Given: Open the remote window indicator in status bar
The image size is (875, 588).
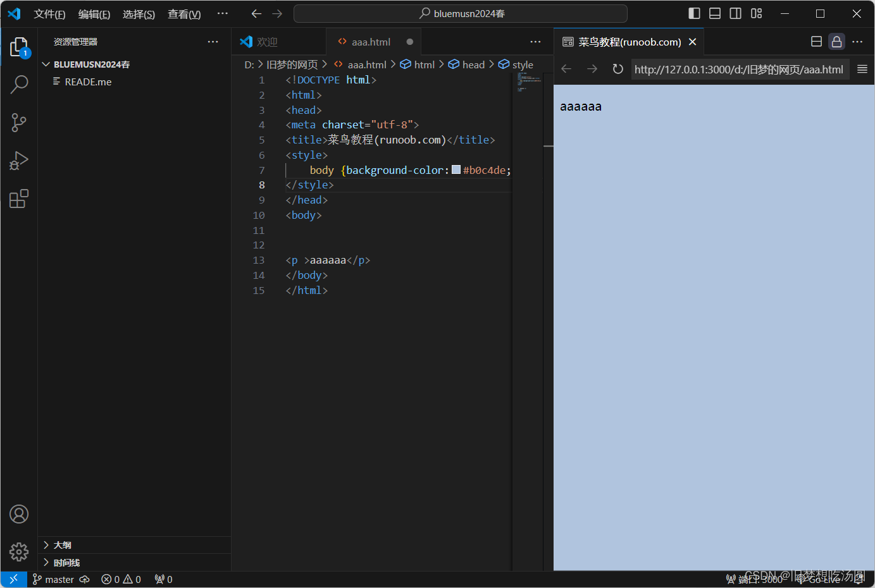Looking at the screenshot, I should point(13,579).
